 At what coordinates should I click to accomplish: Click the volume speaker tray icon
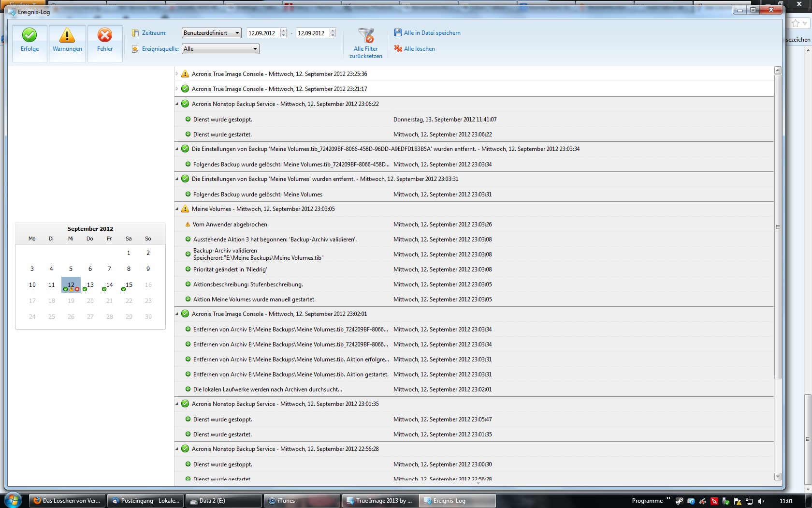point(761,501)
